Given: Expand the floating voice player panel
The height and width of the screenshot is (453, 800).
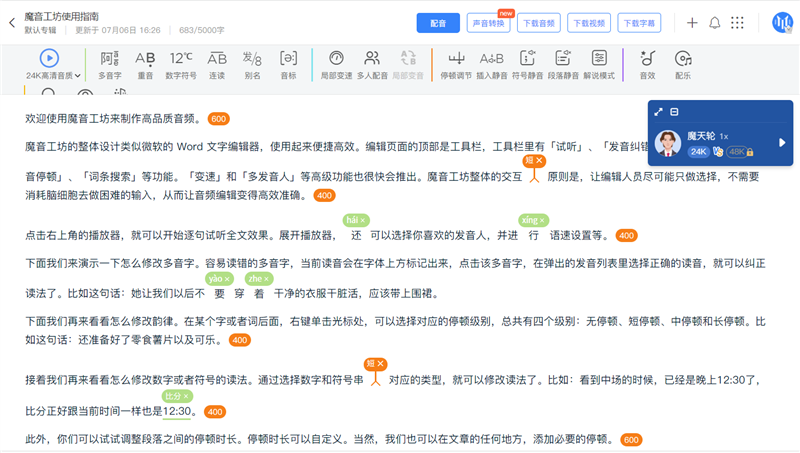Looking at the screenshot, I should 659,112.
